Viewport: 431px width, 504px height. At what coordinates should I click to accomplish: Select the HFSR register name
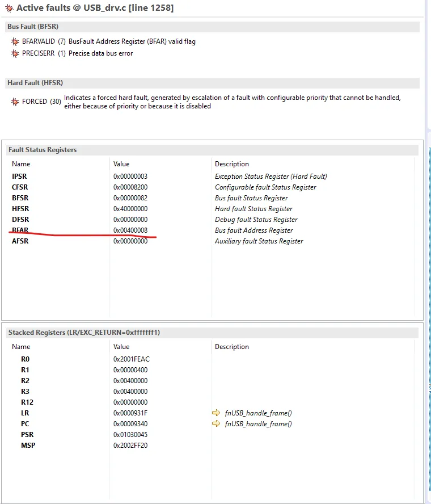tap(20, 209)
